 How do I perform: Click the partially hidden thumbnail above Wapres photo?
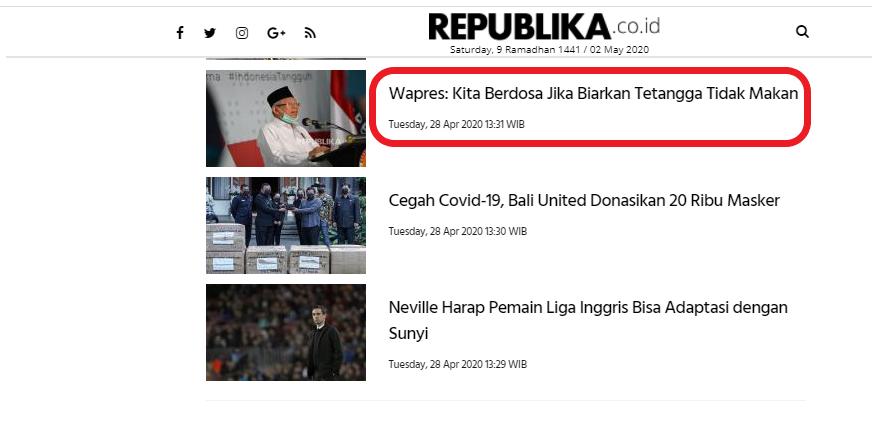coord(286,58)
